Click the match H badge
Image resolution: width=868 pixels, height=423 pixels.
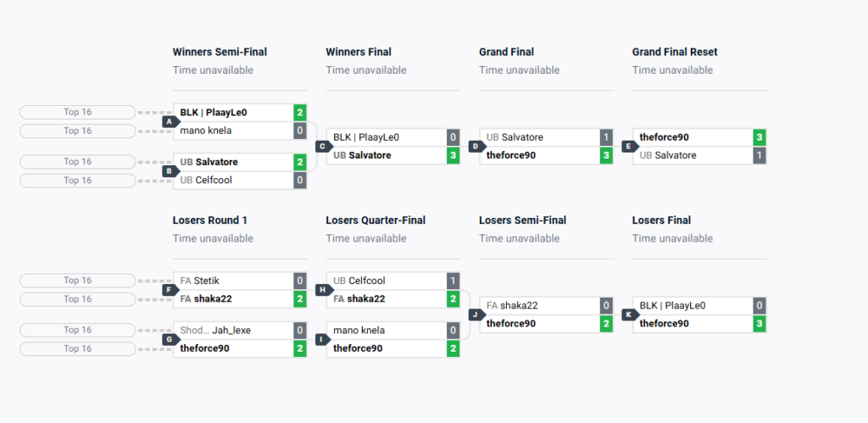coord(322,289)
